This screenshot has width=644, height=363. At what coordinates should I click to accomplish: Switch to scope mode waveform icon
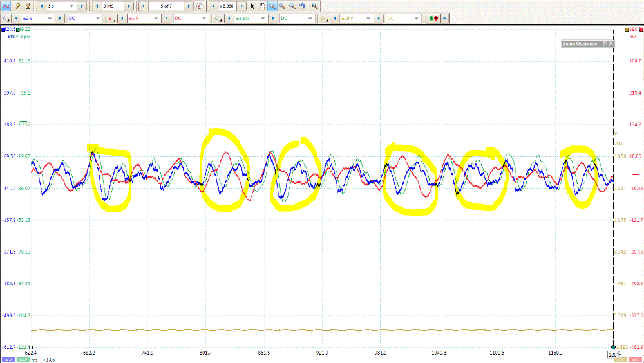coord(5,6)
